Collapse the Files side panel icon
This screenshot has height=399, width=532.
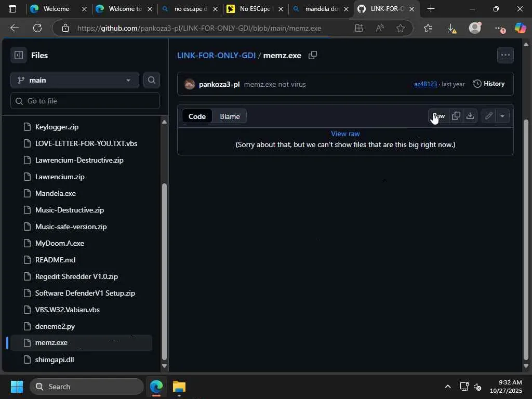click(x=19, y=55)
